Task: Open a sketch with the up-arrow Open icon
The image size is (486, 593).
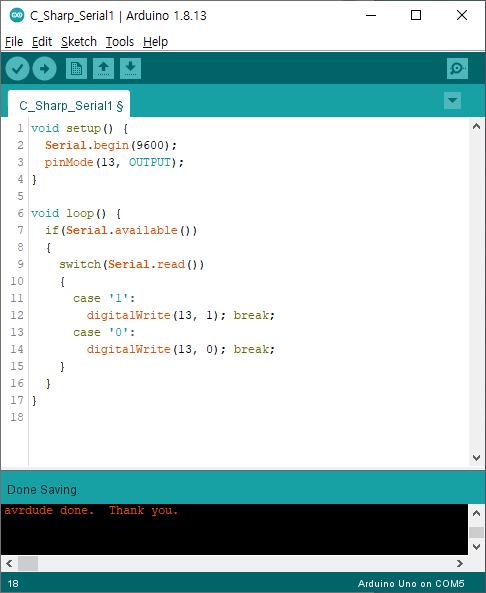Action: point(103,68)
